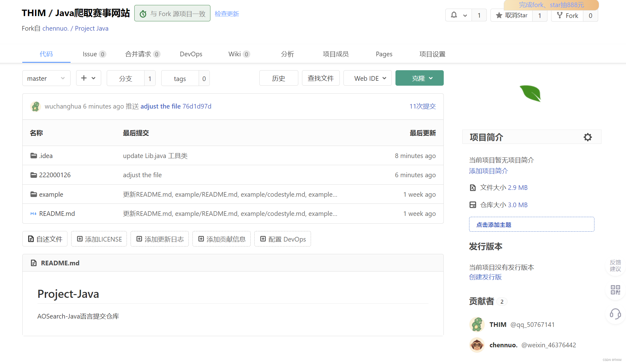Image resolution: width=626 pixels, height=364 pixels.
Task: Switch to the 代码 tab
Action: [46, 54]
